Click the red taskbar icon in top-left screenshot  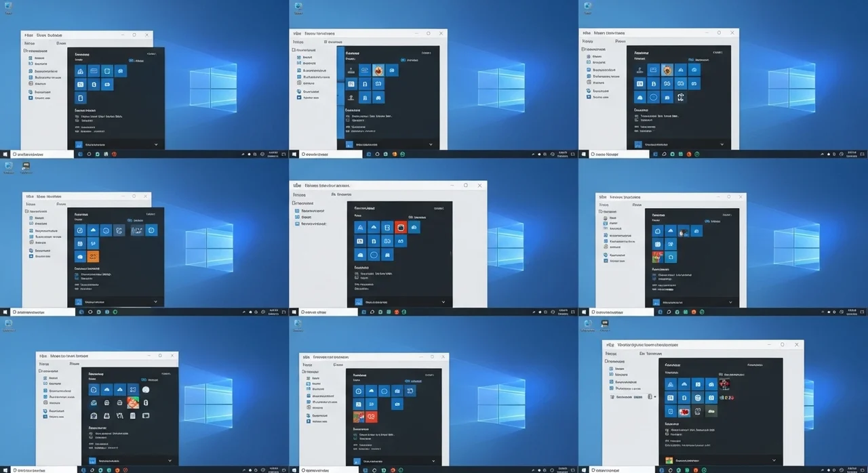click(114, 155)
